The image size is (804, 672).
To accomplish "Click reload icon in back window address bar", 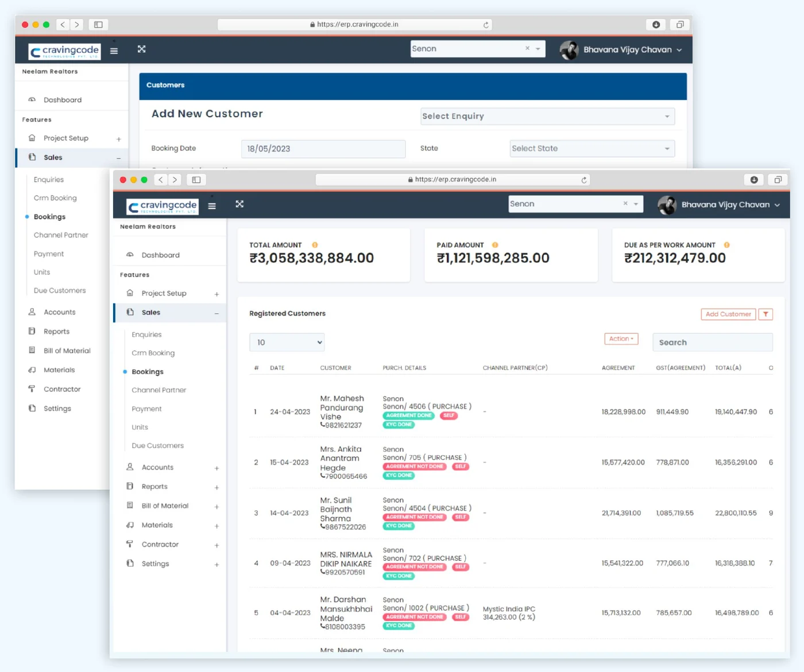I will 486,25.
